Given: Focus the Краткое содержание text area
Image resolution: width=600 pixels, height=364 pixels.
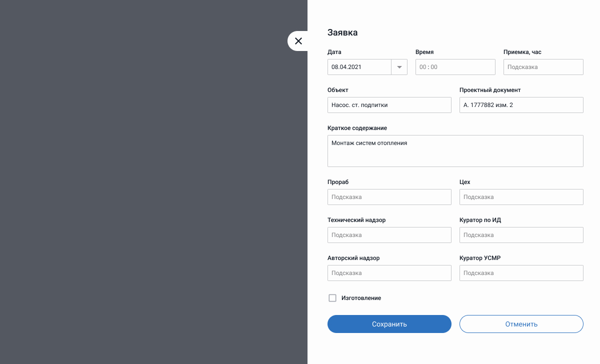Looking at the screenshot, I should (455, 151).
